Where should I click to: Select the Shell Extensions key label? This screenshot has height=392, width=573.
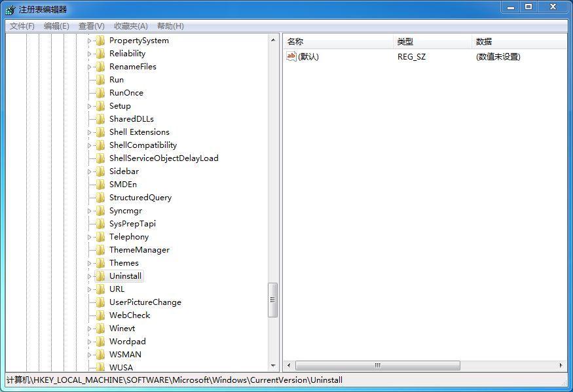[x=139, y=132]
